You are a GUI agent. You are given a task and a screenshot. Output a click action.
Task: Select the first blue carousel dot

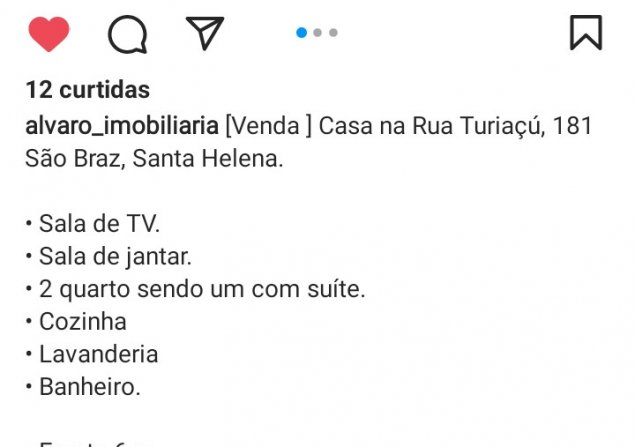[x=301, y=33]
